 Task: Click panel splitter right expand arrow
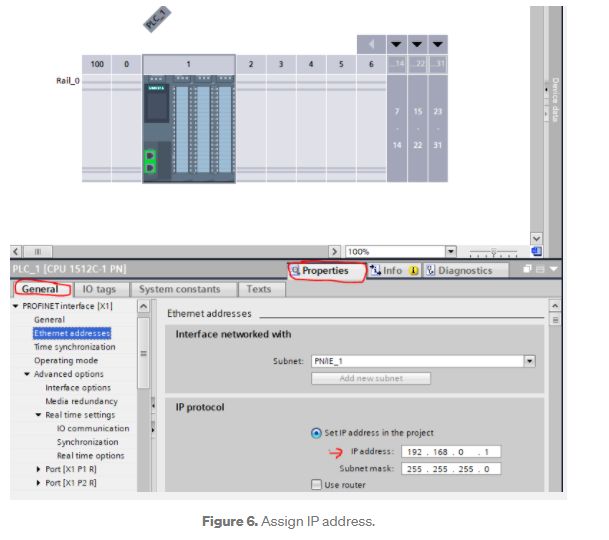tap(153, 430)
